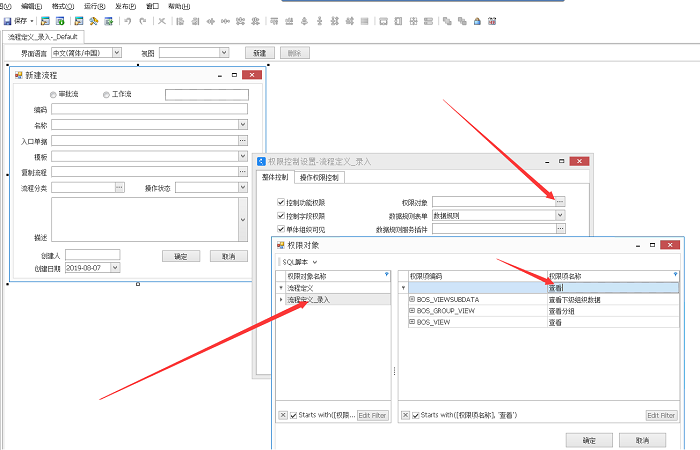Click the Delete X icon in the toolbar
Screen dimensions: 700x450
[x=162, y=20]
